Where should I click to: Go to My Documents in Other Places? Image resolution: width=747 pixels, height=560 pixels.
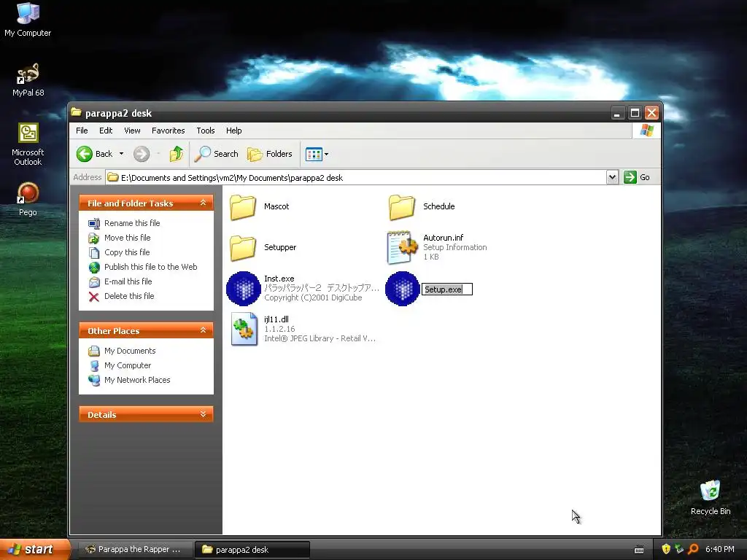point(122,351)
